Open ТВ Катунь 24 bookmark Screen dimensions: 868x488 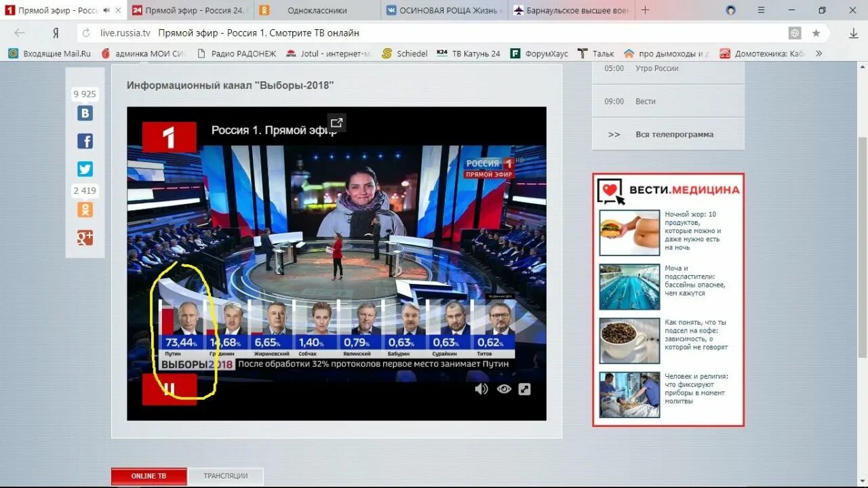click(x=469, y=54)
